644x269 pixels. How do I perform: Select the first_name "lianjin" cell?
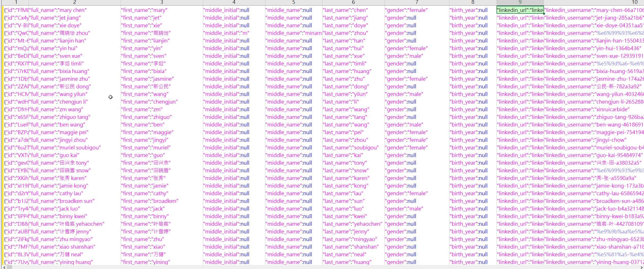click(162, 41)
